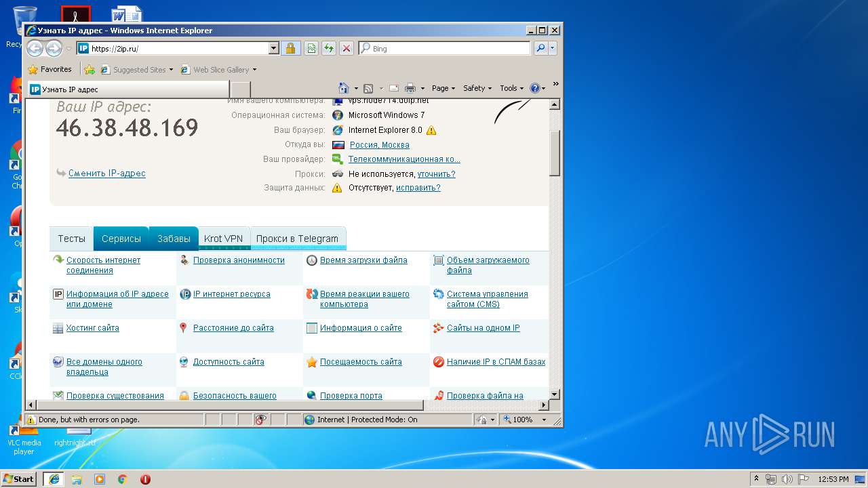This screenshot has height=488, width=868.
Task: Select the Read Mail envelope icon
Action: pyautogui.click(x=393, y=88)
